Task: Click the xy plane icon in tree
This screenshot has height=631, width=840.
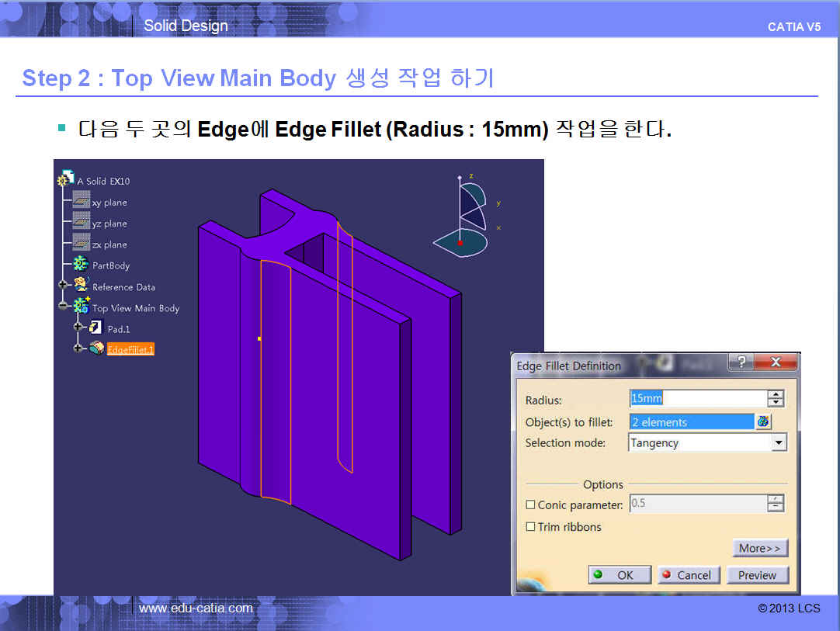Action: coord(82,202)
